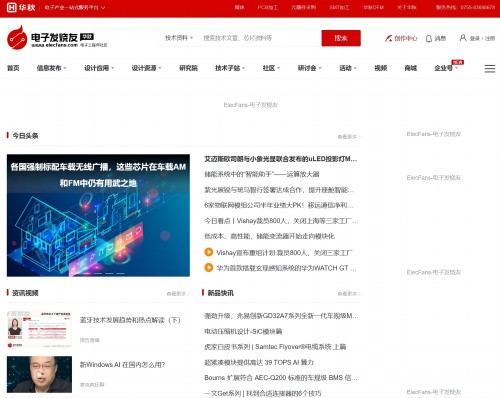Open the 商城 nav item

(x=411, y=68)
